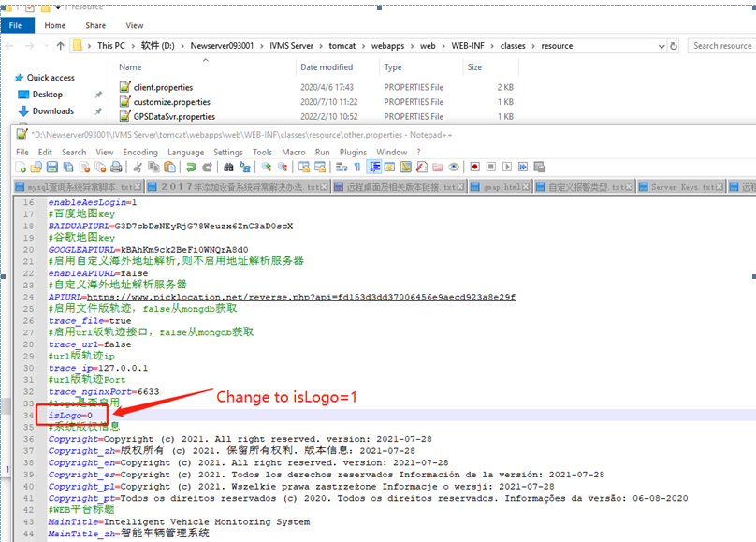Viewport: 756px width, 542px height.
Task: Pin or unpin Desktop in Quick access
Action: [x=98, y=95]
